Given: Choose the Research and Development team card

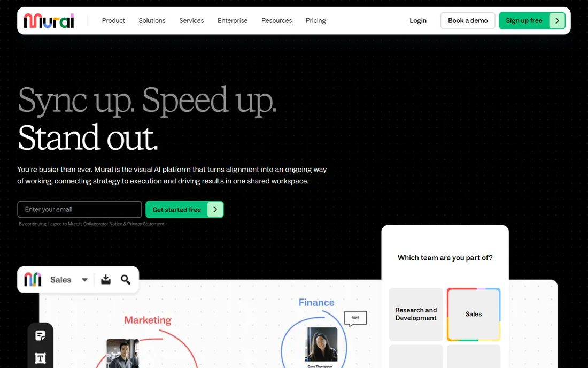Looking at the screenshot, I should coord(416,315).
